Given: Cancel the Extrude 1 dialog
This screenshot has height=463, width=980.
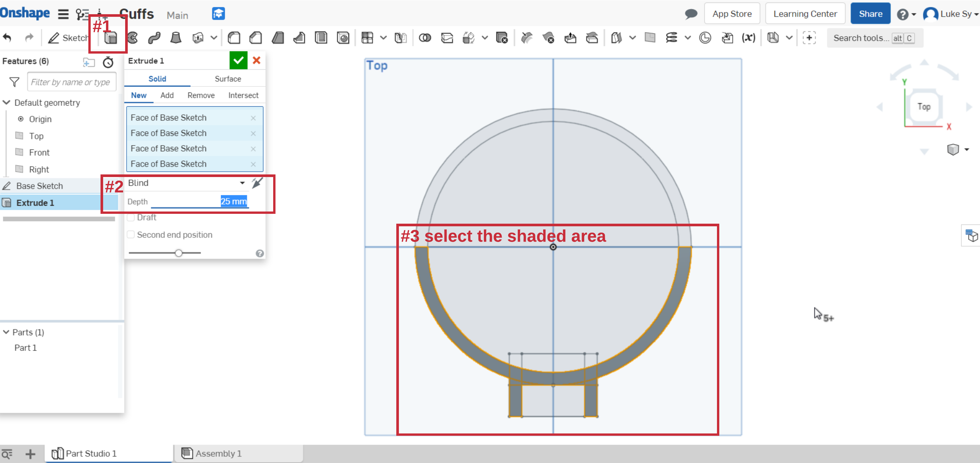Looking at the screenshot, I should click(x=256, y=60).
